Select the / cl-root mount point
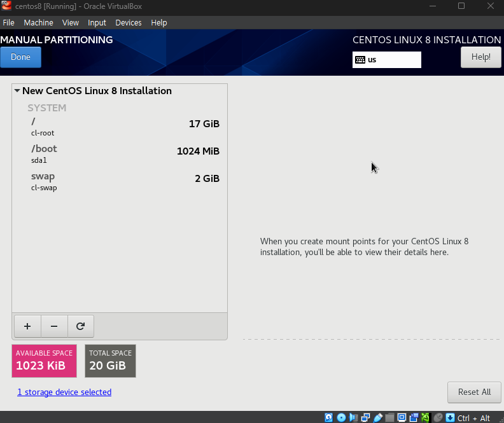The image size is (504, 423). (x=120, y=127)
